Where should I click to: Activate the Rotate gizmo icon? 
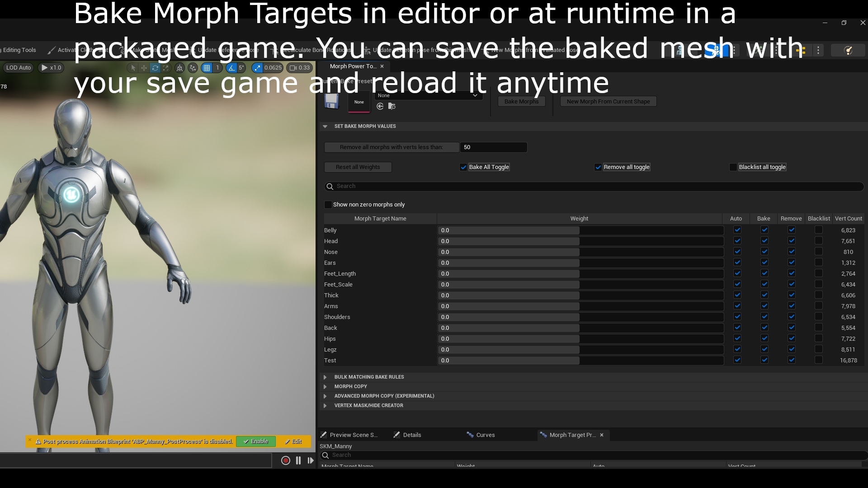155,68
